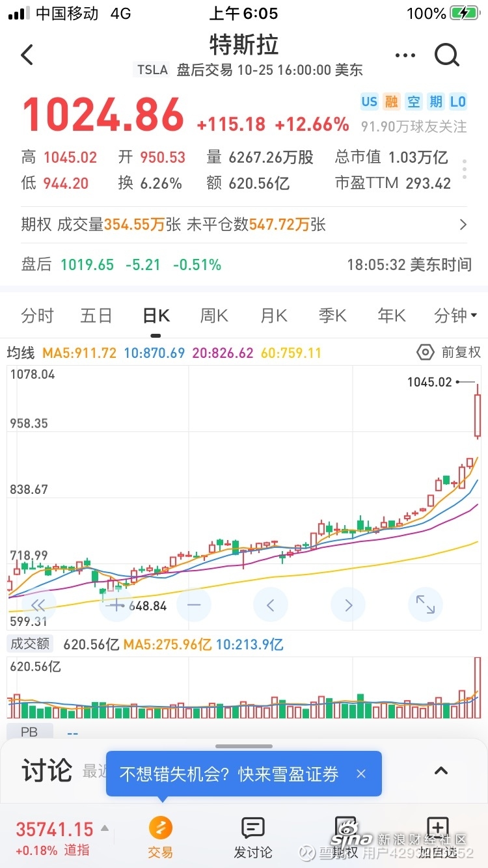Tap the 讨论 discussion heading
Viewport: 488px width, 868px height.
tap(47, 771)
